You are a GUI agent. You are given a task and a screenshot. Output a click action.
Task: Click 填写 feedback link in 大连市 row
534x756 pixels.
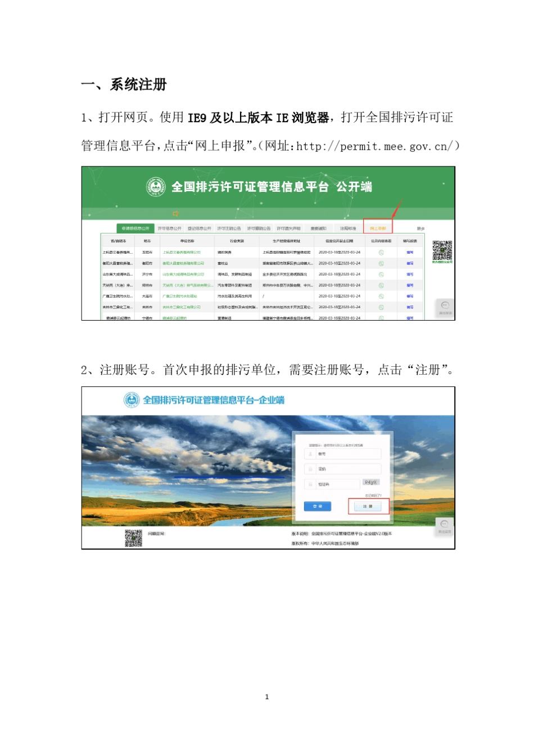[410, 296]
